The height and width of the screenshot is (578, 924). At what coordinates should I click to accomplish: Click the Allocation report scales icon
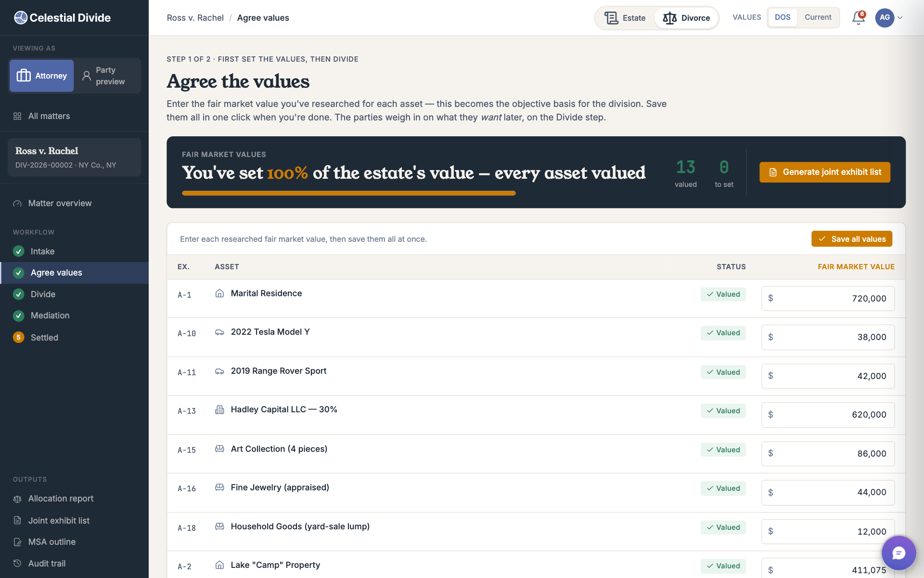17,499
